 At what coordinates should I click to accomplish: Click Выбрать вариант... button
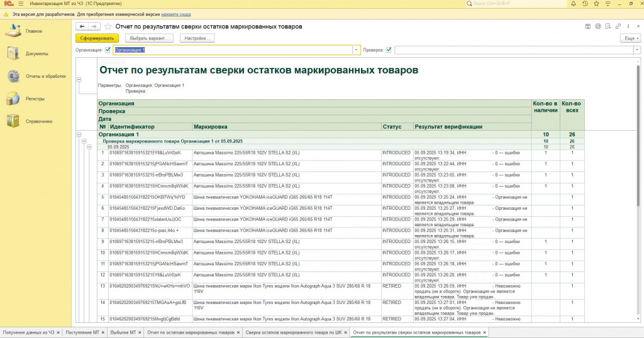click(x=149, y=38)
